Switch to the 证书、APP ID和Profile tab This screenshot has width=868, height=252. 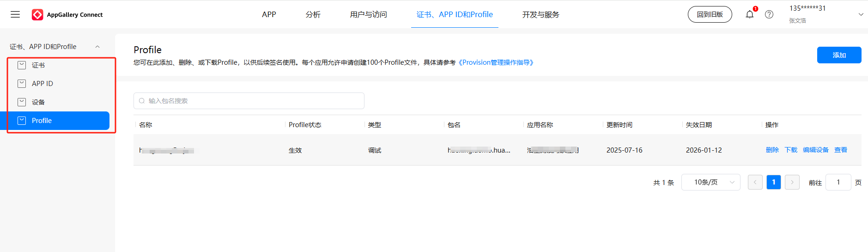pos(455,14)
